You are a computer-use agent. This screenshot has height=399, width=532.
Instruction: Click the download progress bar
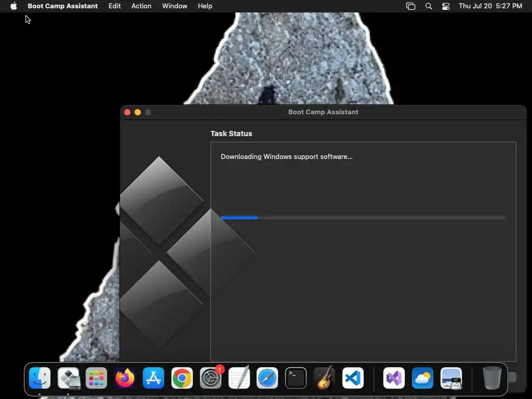[x=363, y=218]
